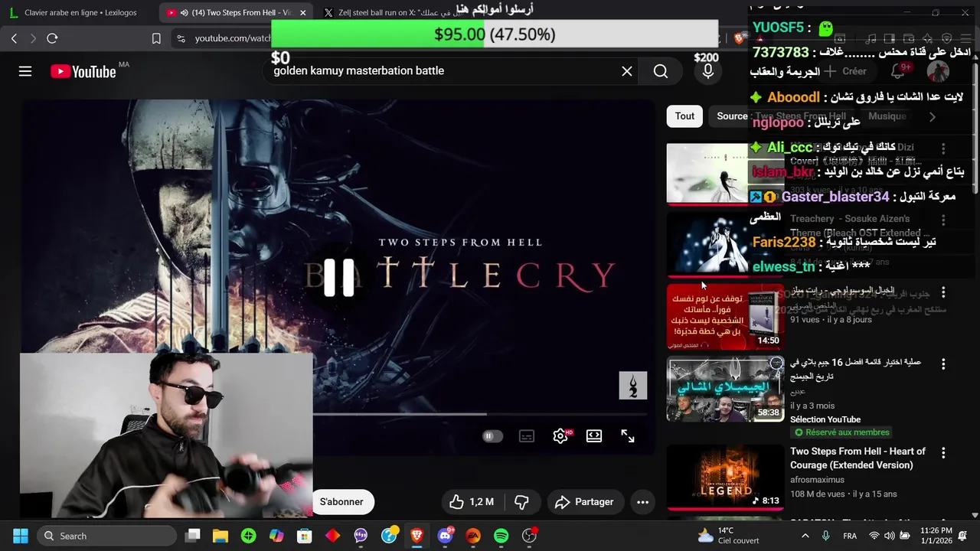Open the red 14:50 video thumbnail
Image resolution: width=980 pixels, height=551 pixels.
(725, 317)
